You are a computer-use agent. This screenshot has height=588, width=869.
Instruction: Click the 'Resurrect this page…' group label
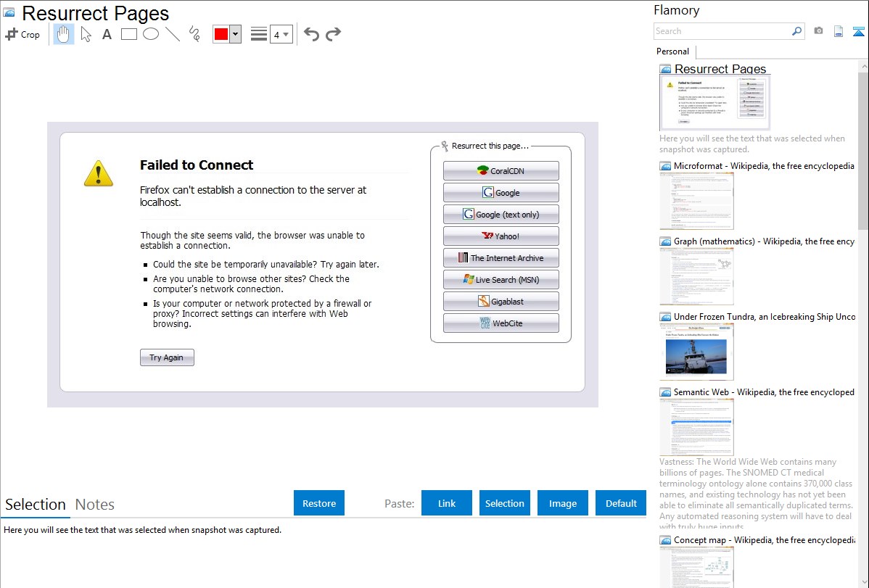coord(490,146)
